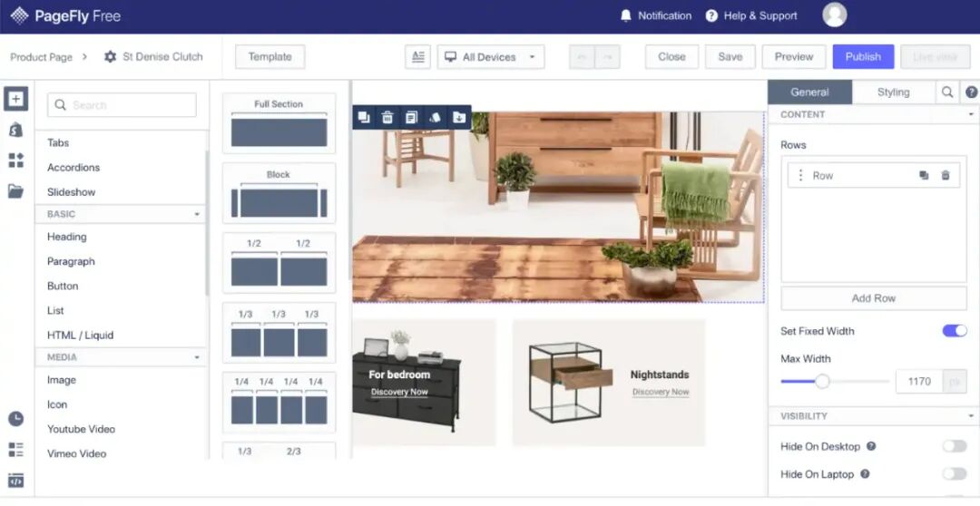
Task: Disable the Set Fixed Width toggle
Action: [955, 331]
